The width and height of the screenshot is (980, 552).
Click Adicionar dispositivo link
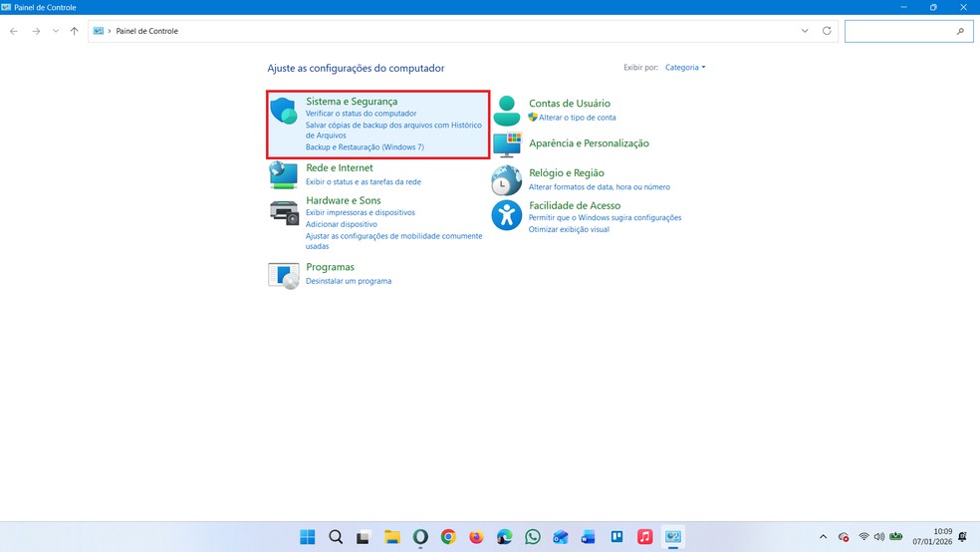[342, 224]
